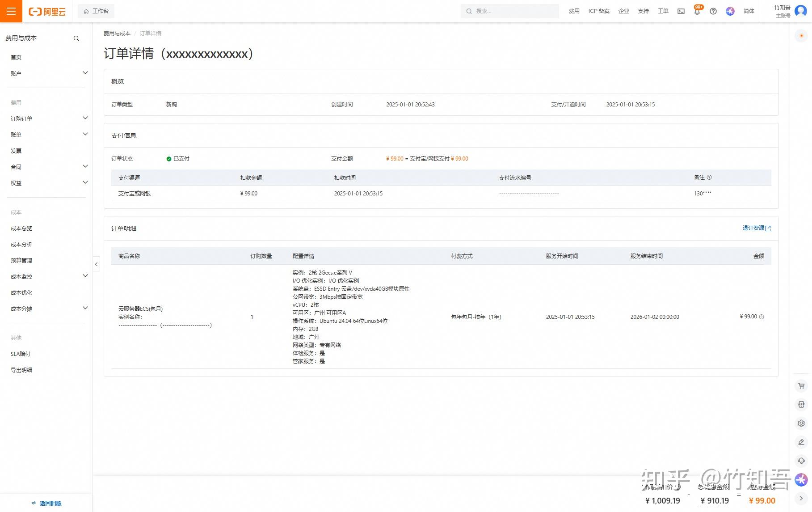Click 返回旧版 link at bottom left
This screenshot has width=812, height=512.
pyautogui.click(x=46, y=504)
